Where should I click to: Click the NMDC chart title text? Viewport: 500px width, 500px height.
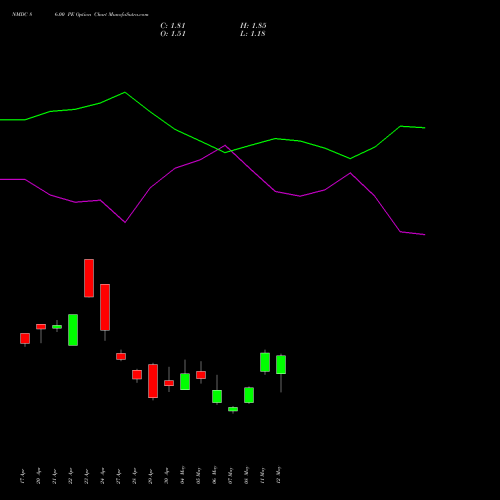80,15
